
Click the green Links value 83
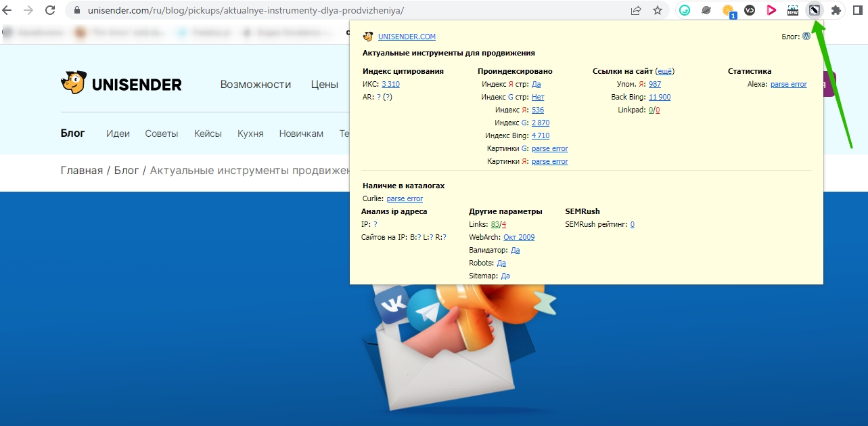click(x=495, y=224)
